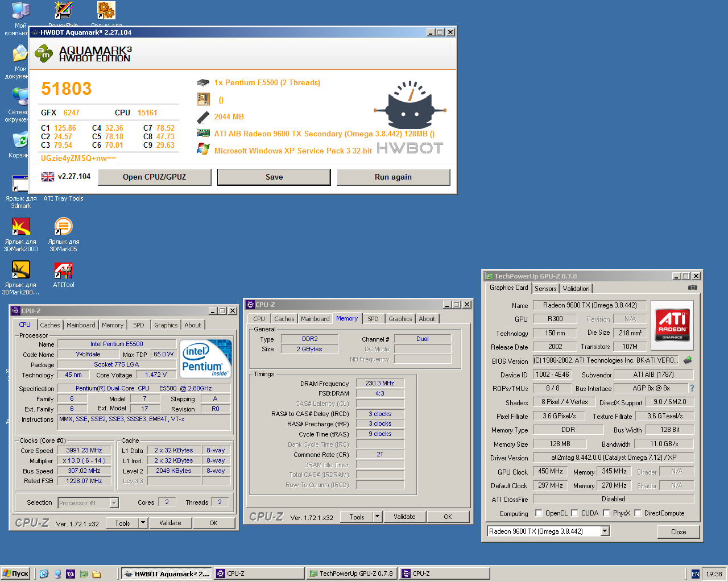Click the Validate button in CPU-Z Memory window
The width and height of the screenshot is (728, 582).
404,517
